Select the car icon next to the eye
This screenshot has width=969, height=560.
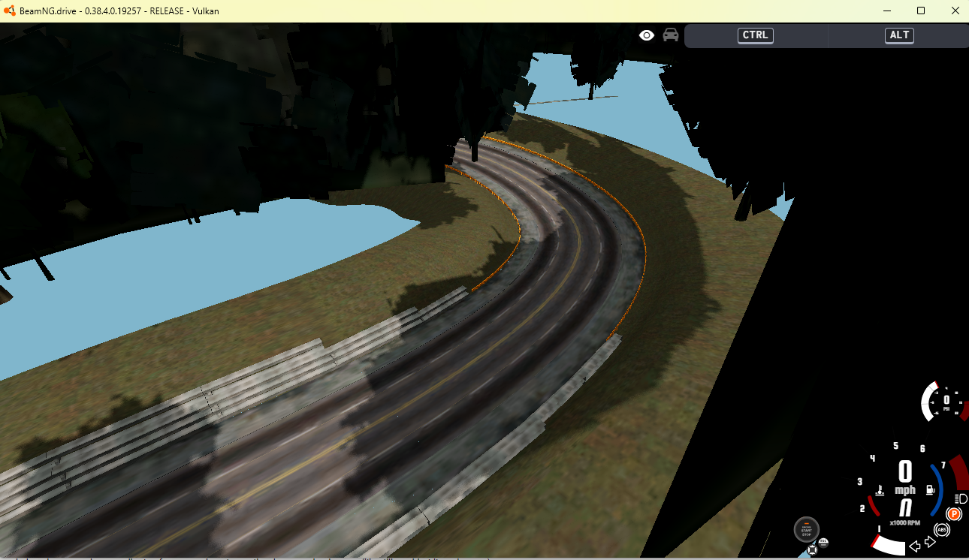click(671, 35)
